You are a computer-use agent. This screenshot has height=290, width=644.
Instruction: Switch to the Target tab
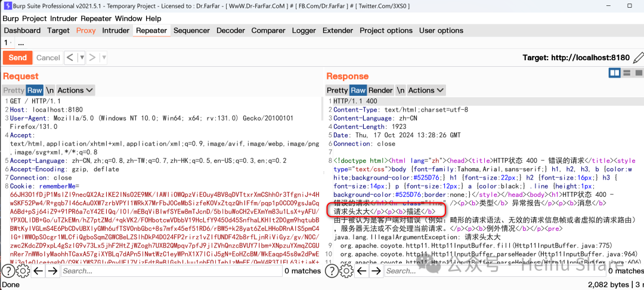pos(58,30)
